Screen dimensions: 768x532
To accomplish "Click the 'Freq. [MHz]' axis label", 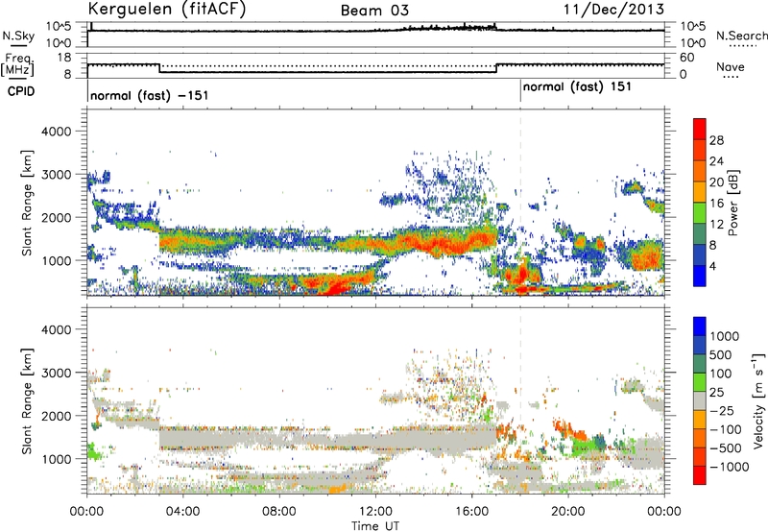I will 18,65.
